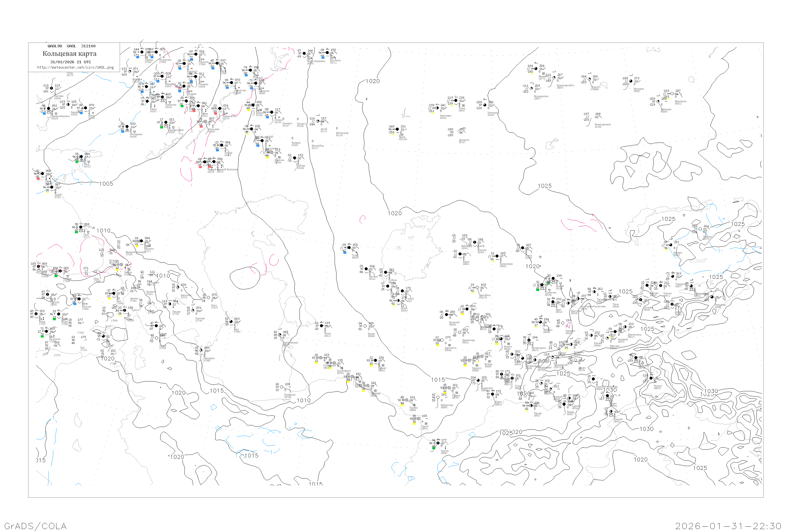This screenshot has width=798, height=532.
Task: Click the Полтава half-filled station circle
Action: pyautogui.click(x=52, y=88)
